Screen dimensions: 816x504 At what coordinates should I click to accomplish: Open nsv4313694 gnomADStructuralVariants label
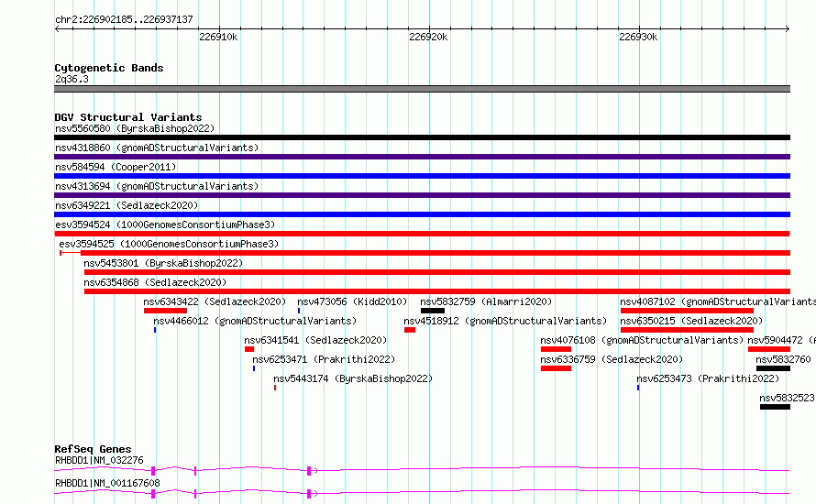[x=157, y=186]
